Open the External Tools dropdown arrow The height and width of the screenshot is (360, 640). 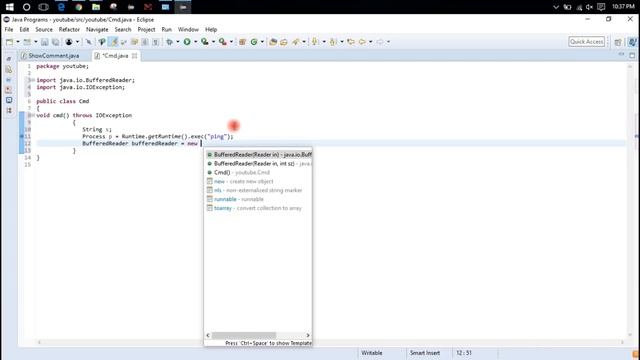click(x=231, y=42)
